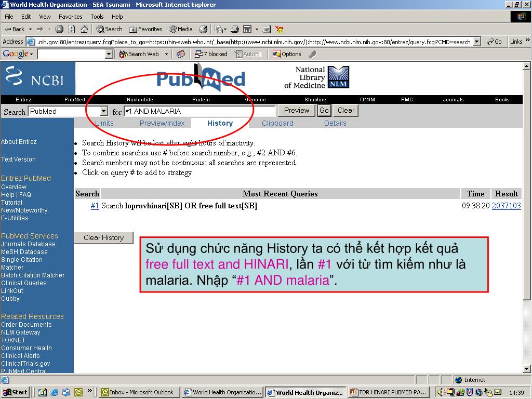The image size is (532, 399).
Task: Click the Discuss icon in toolbar
Action: click(x=267, y=29)
